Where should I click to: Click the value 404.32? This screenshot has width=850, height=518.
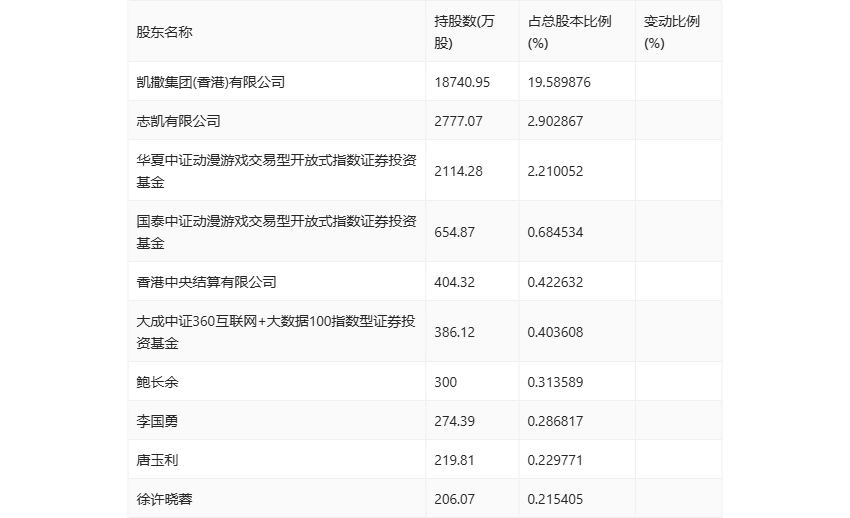(454, 282)
